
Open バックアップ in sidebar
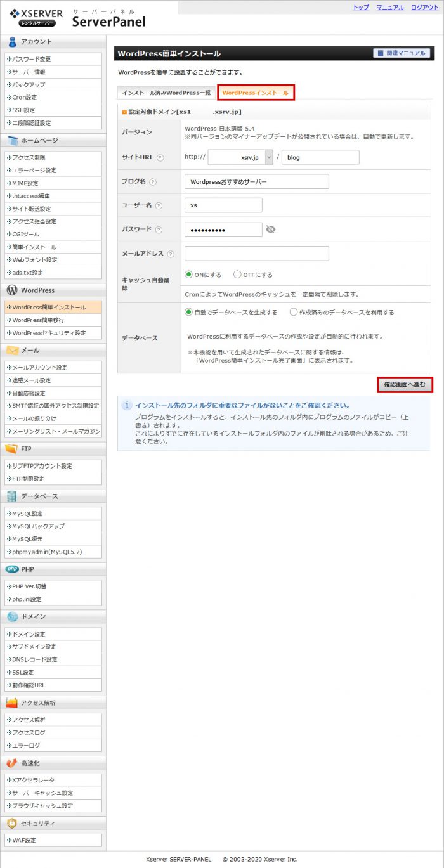(x=53, y=84)
